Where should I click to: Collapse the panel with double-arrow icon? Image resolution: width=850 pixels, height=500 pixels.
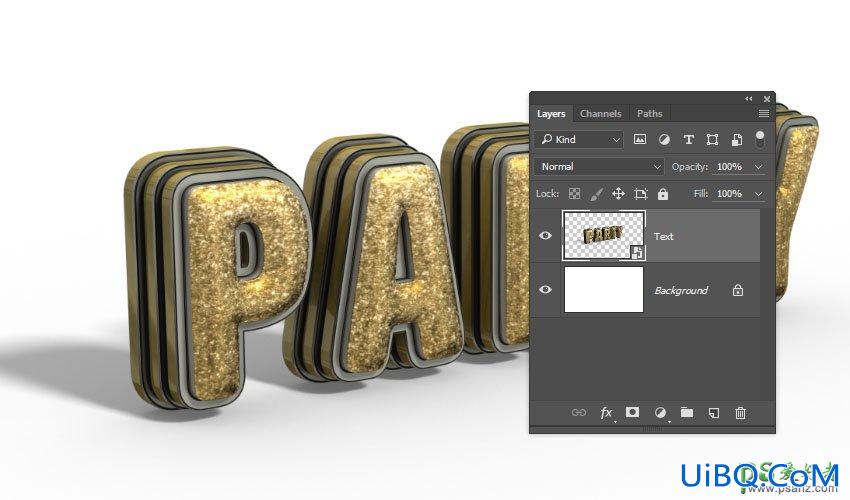click(749, 99)
